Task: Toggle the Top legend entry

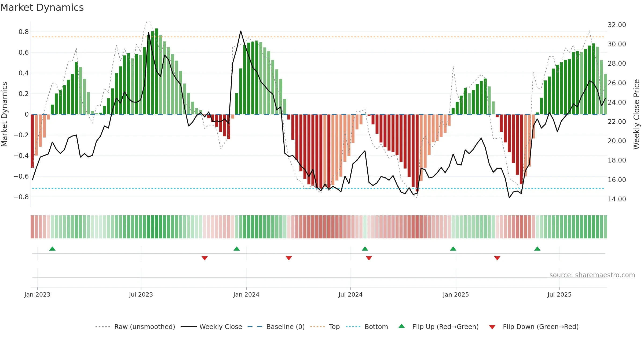Action: point(325,327)
